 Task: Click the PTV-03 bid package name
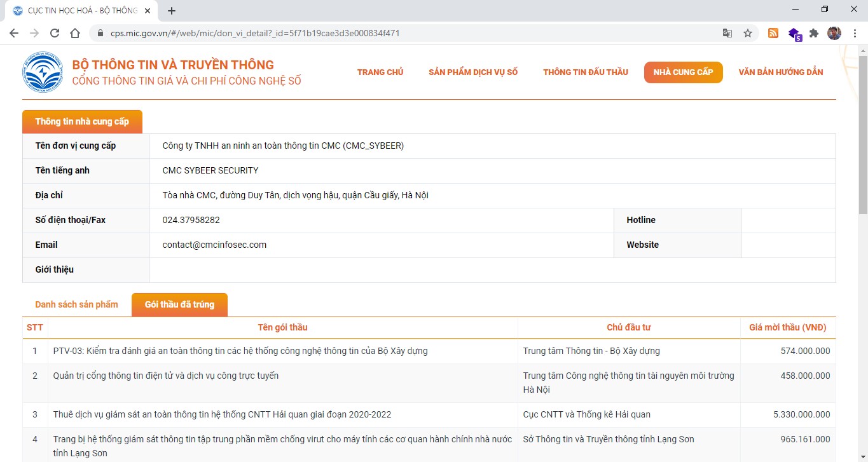[240, 351]
